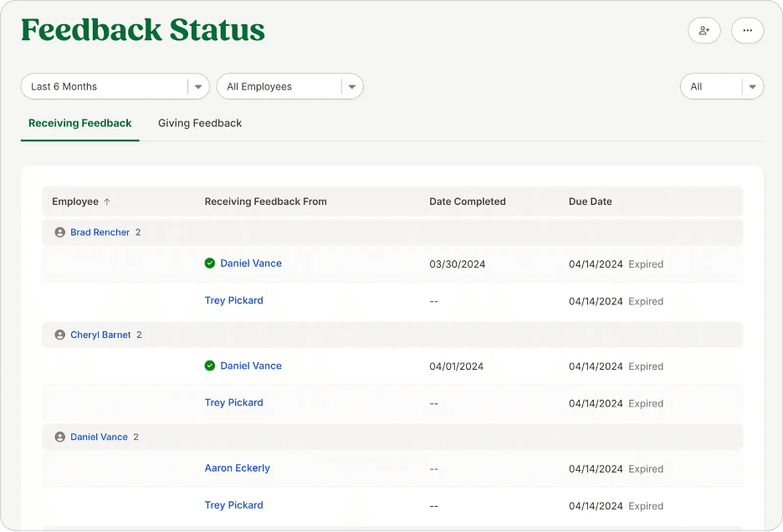Click the sort arrow on the Employee column
The height and width of the screenshot is (532, 783).
[x=105, y=202]
